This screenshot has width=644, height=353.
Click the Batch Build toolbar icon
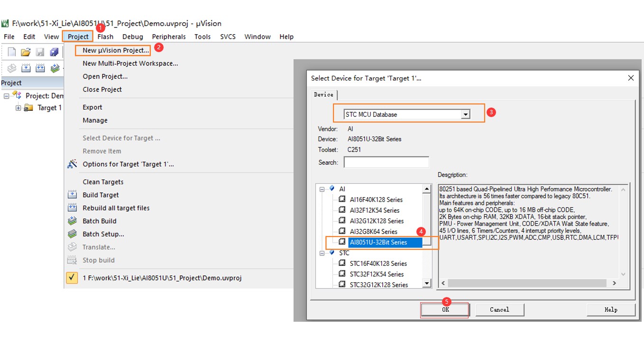click(55, 68)
